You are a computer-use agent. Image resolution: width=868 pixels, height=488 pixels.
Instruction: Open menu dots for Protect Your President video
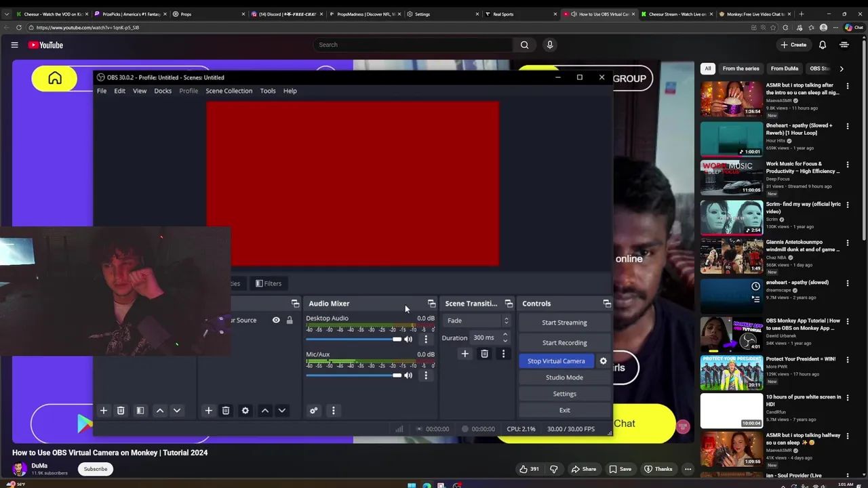pyautogui.click(x=848, y=359)
